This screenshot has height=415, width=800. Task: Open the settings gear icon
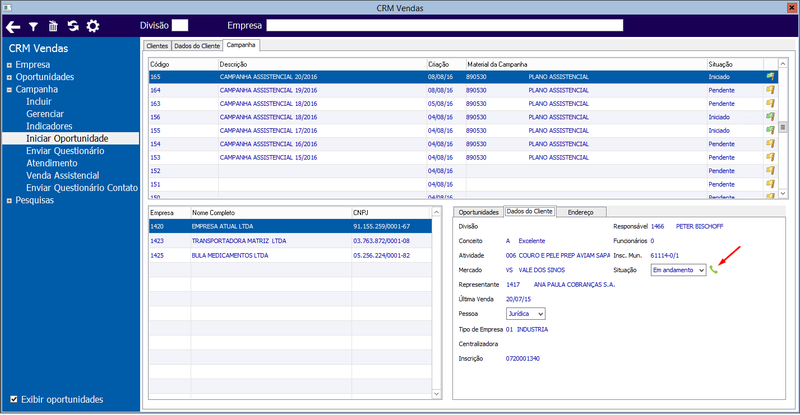point(93,26)
